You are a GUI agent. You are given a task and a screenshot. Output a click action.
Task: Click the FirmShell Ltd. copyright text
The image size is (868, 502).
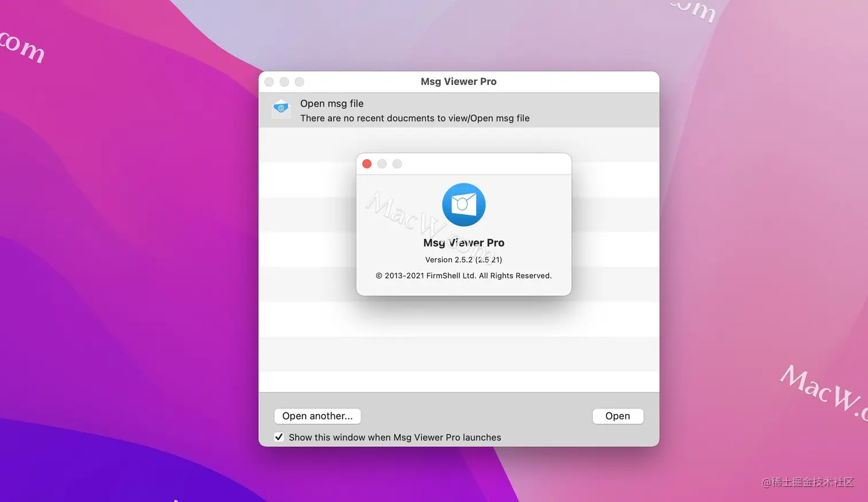point(464,276)
